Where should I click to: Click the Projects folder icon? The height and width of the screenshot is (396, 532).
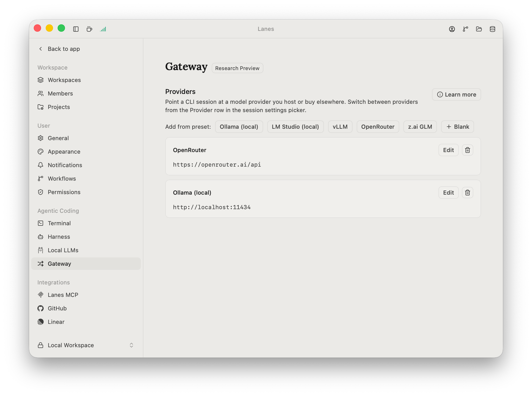(x=41, y=107)
